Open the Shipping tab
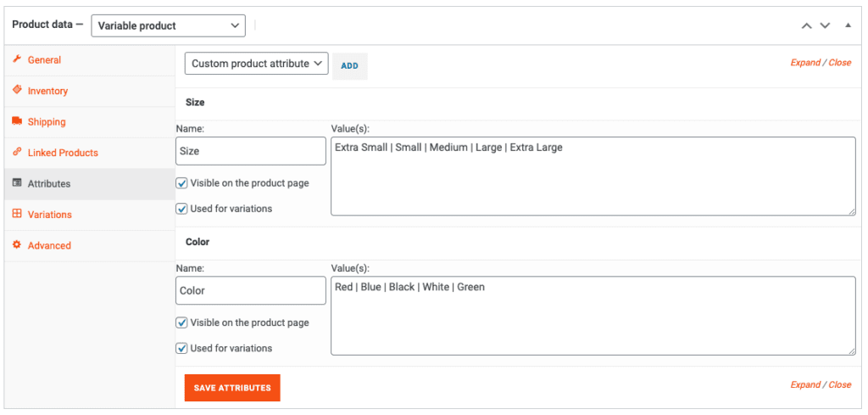This screenshot has height=415, width=868. click(90, 122)
